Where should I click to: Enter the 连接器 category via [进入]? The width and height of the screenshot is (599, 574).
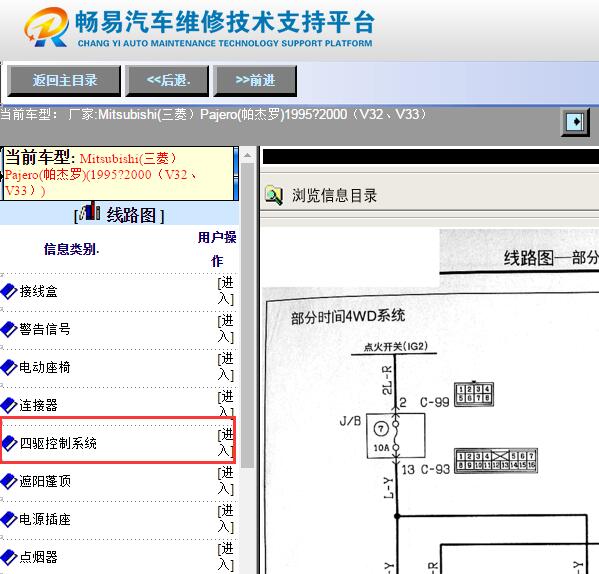click(x=226, y=403)
